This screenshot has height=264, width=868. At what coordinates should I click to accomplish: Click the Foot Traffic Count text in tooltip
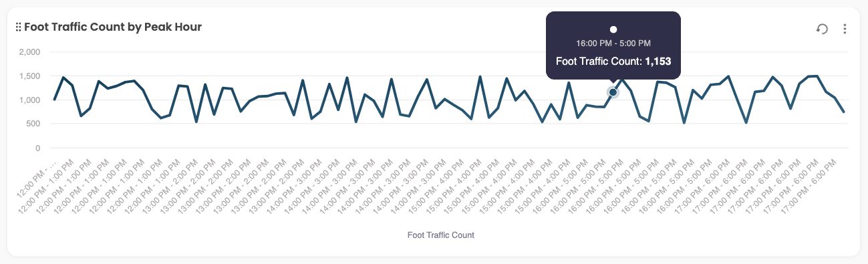point(599,61)
